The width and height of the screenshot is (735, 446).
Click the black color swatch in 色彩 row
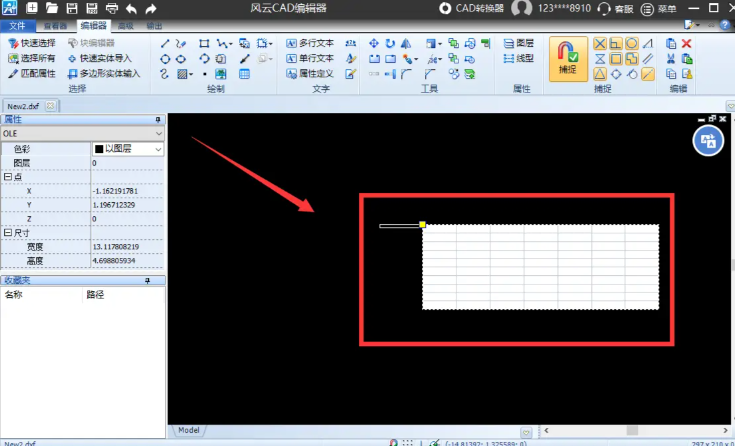click(x=98, y=148)
